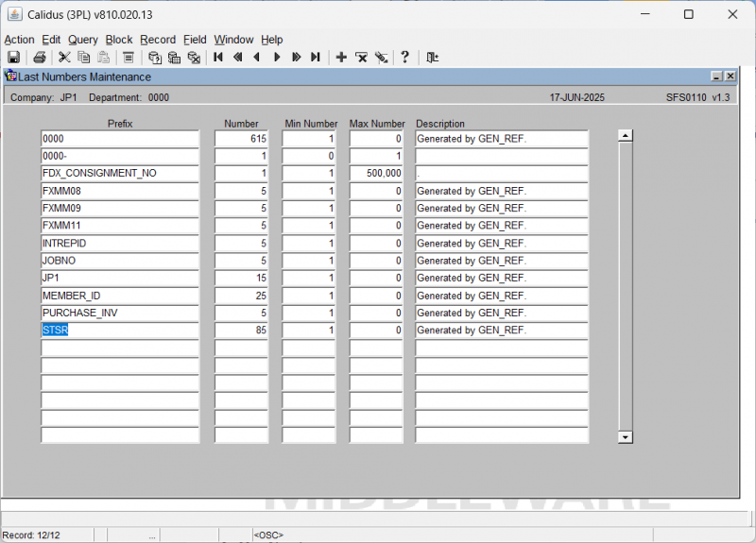Image resolution: width=756 pixels, height=543 pixels.
Task: Close the Last Numbers Maintenance inner window
Action: [730, 76]
